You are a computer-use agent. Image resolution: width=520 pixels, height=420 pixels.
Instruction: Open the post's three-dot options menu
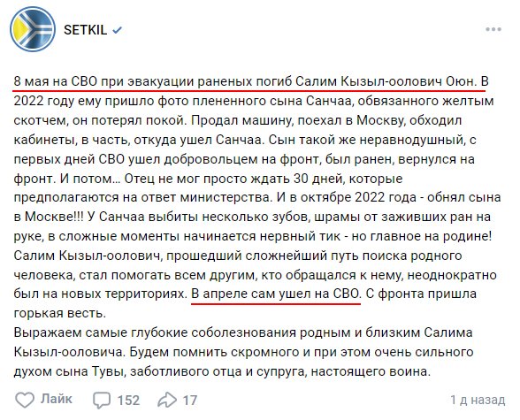[x=493, y=29]
